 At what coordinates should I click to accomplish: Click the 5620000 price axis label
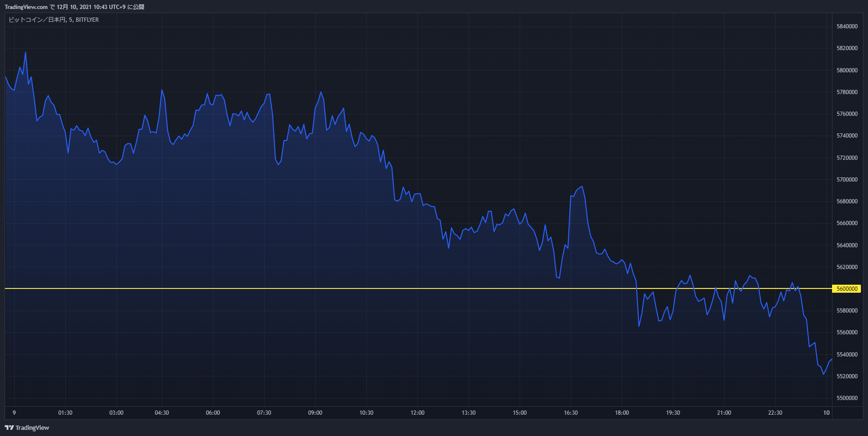(847, 267)
